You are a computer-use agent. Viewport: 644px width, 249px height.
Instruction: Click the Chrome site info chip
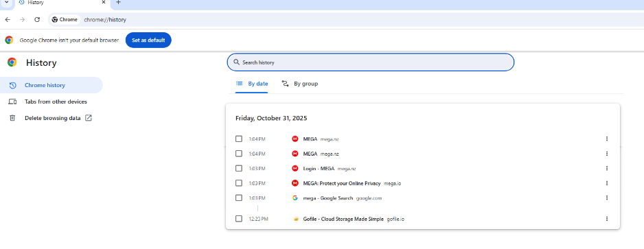65,20
